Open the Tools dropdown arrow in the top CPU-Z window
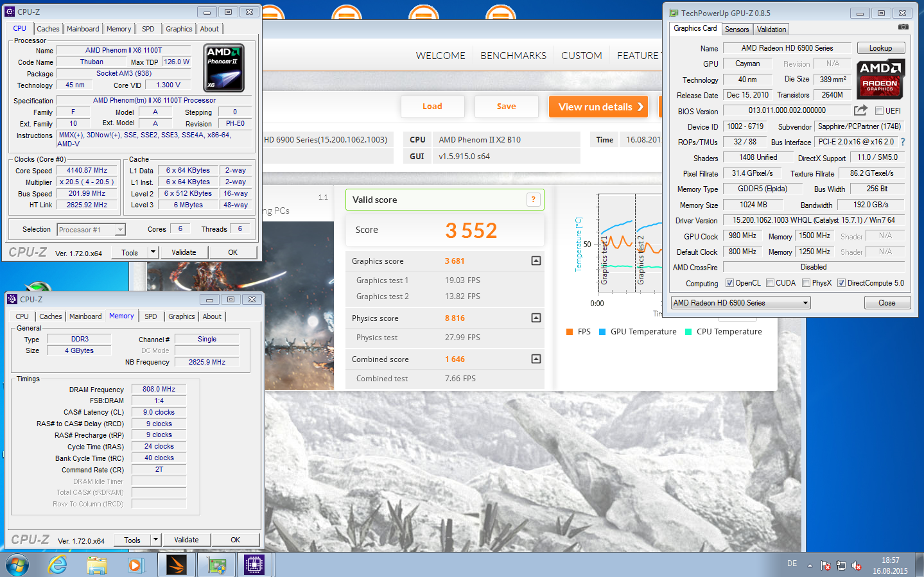 point(153,252)
